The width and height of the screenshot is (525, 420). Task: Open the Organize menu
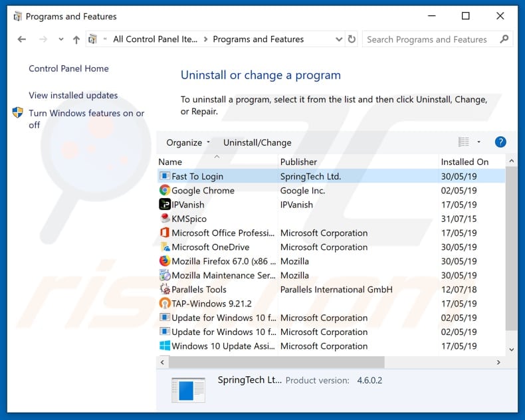tap(188, 143)
